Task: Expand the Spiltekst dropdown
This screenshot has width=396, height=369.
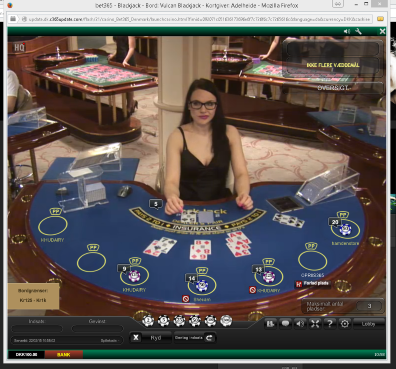Action: coord(110,340)
